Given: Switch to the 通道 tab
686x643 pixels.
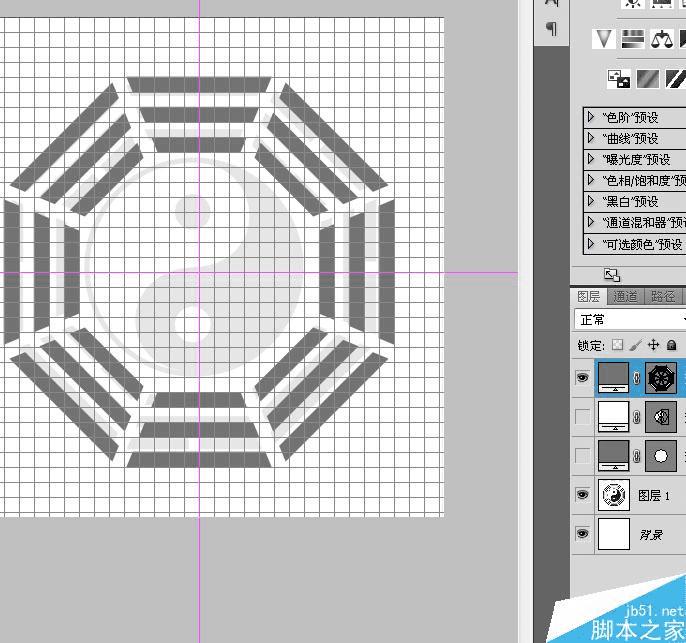Looking at the screenshot, I should pyautogui.click(x=625, y=297).
